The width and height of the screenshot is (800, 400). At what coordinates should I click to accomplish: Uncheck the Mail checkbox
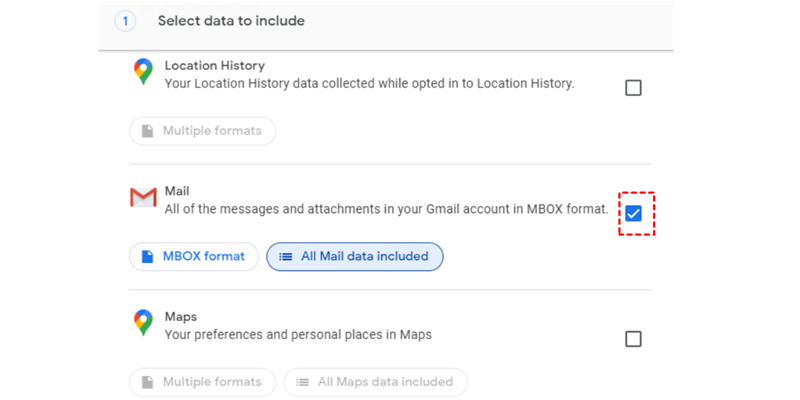(633, 213)
